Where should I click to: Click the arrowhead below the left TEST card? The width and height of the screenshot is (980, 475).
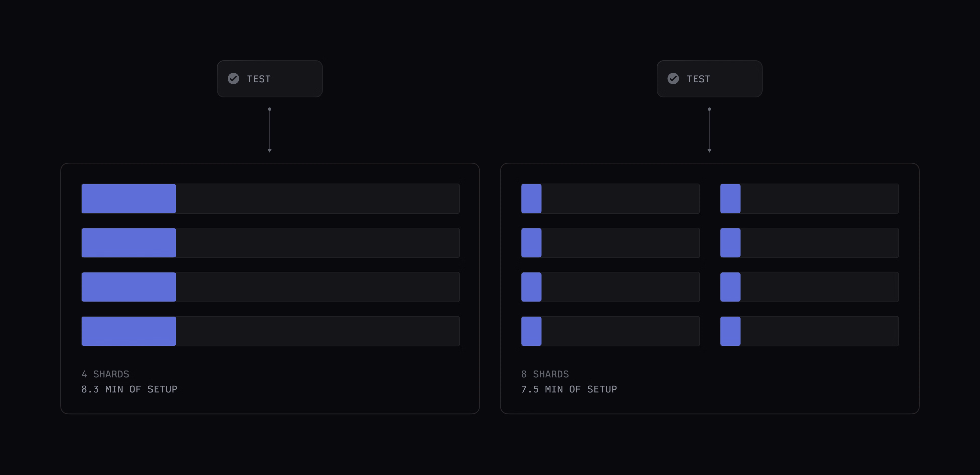[x=270, y=151]
